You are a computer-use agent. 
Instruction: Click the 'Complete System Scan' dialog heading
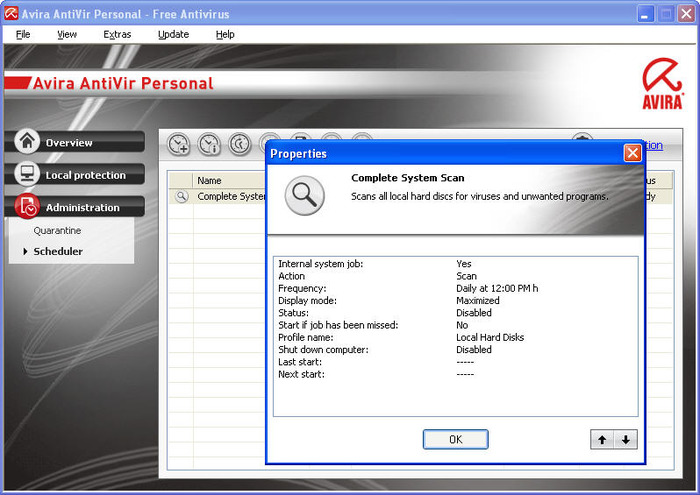click(408, 178)
